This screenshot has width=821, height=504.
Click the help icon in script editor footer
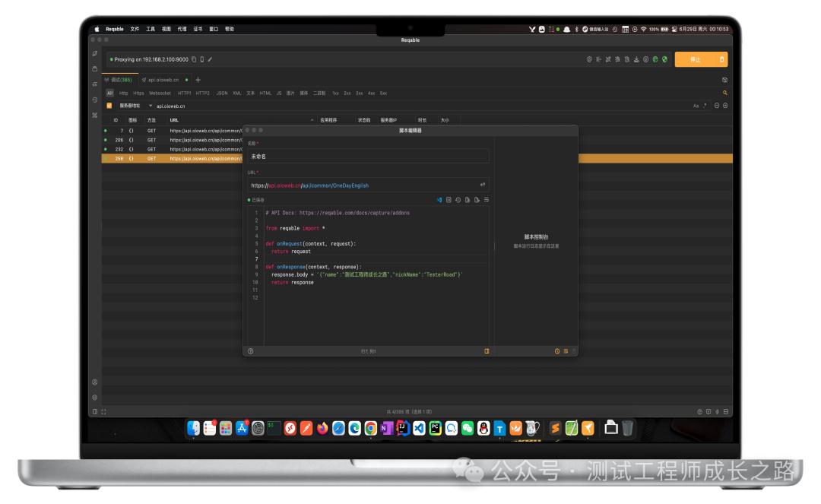click(250, 351)
